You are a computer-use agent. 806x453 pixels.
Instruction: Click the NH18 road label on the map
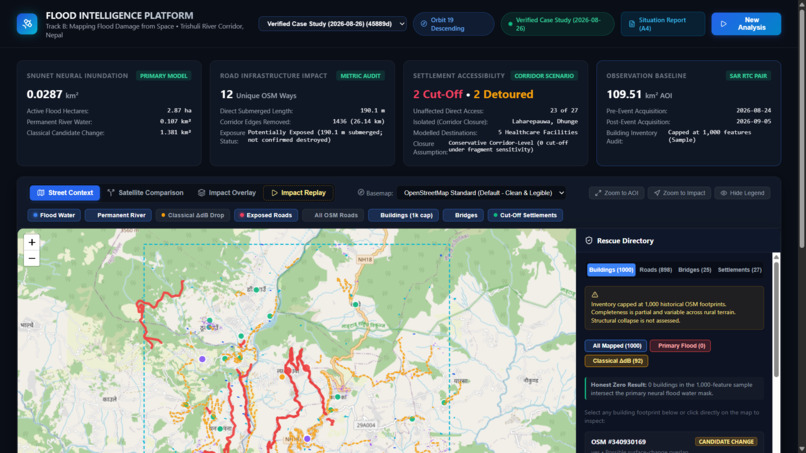(x=365, y=260)
